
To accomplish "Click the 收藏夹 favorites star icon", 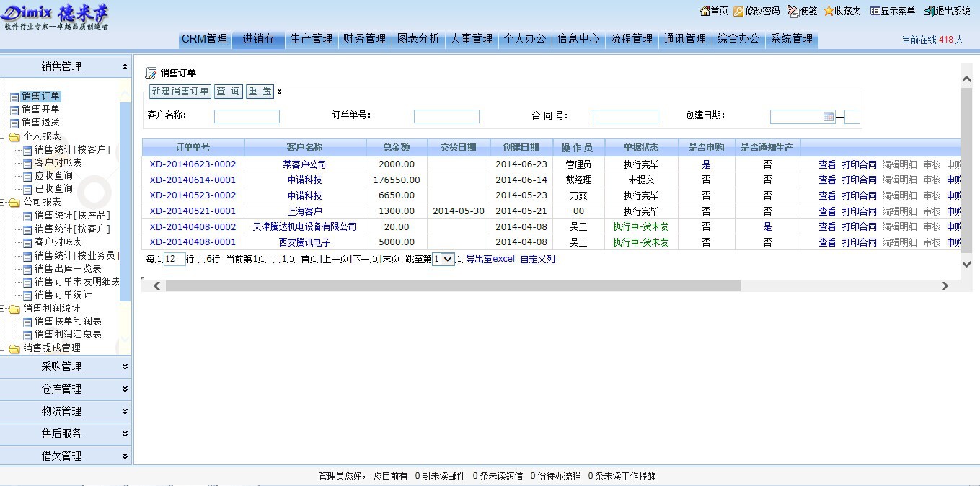I will coord(829,11).
